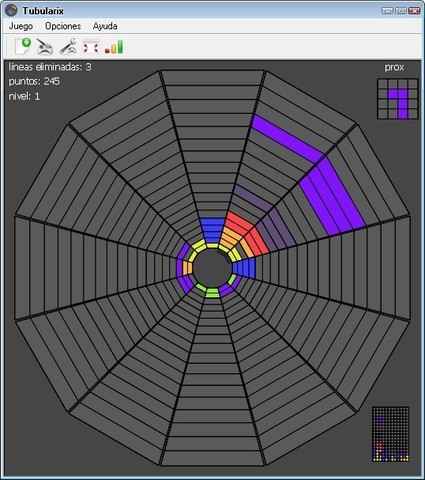Click the líneas eliminadas counter text
The width and height of the screenshot is (425, 480).
point(50,67)
